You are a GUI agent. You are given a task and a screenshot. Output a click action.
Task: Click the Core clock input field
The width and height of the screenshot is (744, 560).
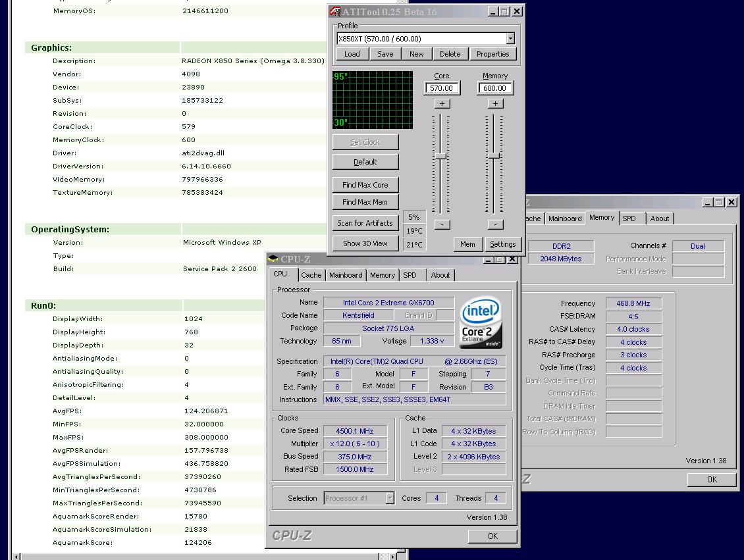(442, 88)
